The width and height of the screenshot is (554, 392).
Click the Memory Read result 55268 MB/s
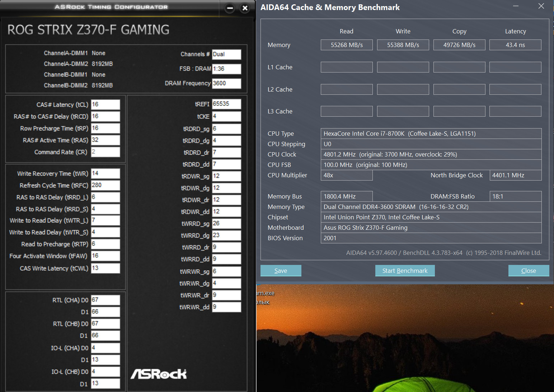pos(347,45)
